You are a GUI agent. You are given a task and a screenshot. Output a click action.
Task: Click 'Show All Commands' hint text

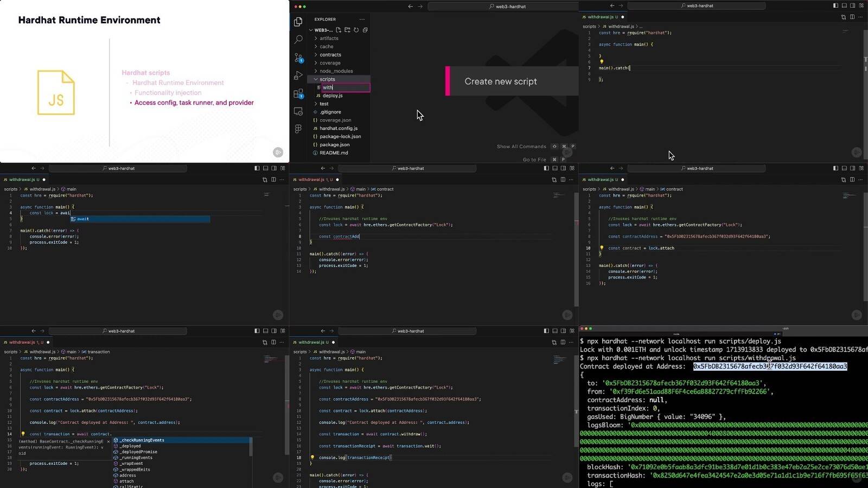pyautogui.click(x=521, y=147)
